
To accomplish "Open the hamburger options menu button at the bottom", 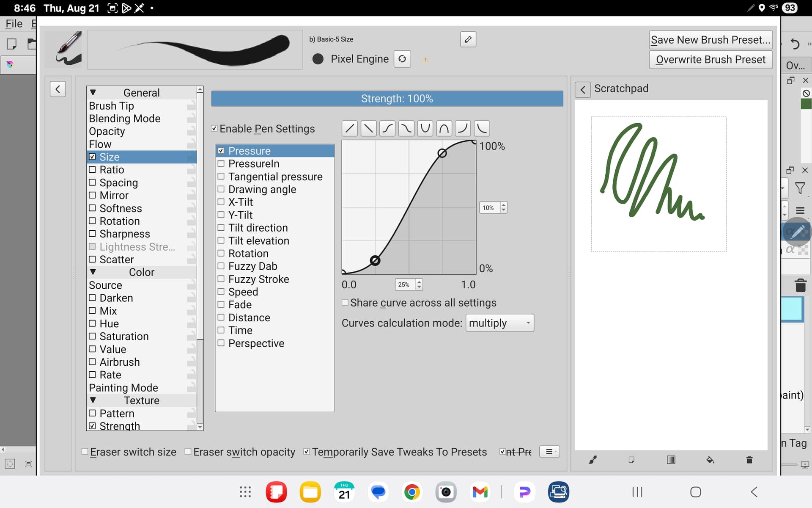I will click(x=549, y=452).
